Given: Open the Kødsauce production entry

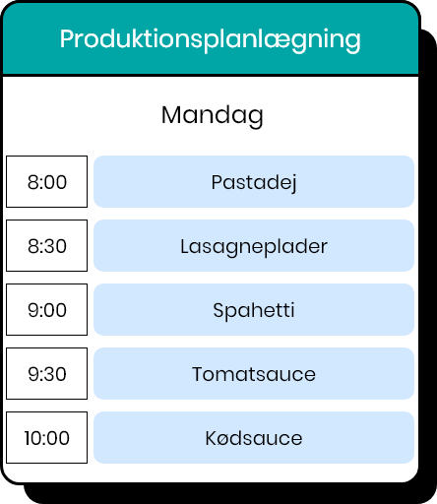Looking at the screenshot, I should [254, 437].
